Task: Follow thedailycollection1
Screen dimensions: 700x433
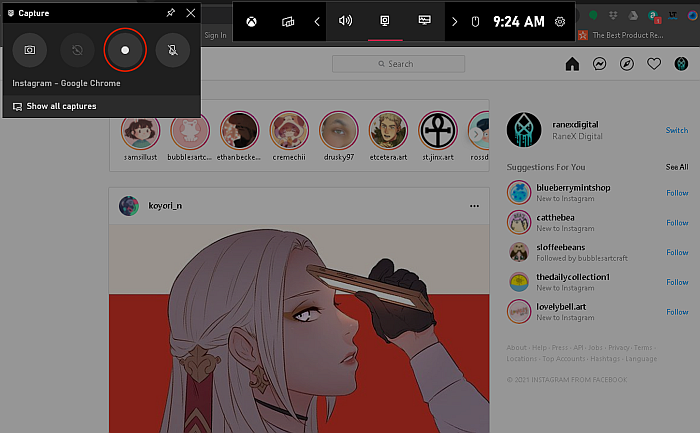Action: pos(677,282)
